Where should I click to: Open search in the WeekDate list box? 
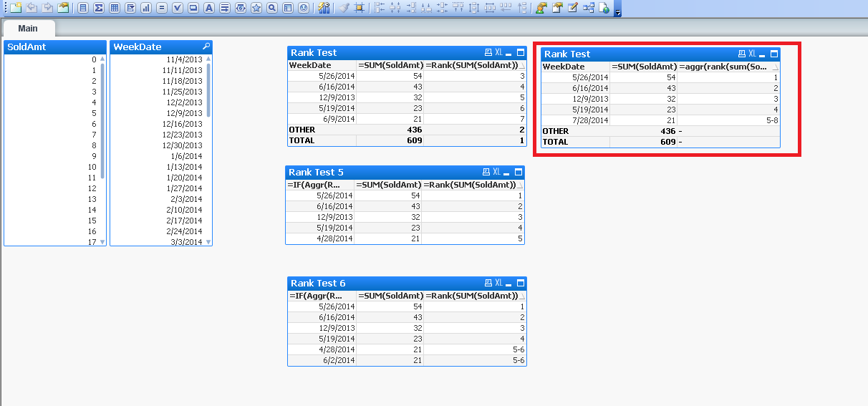point(206,47)
